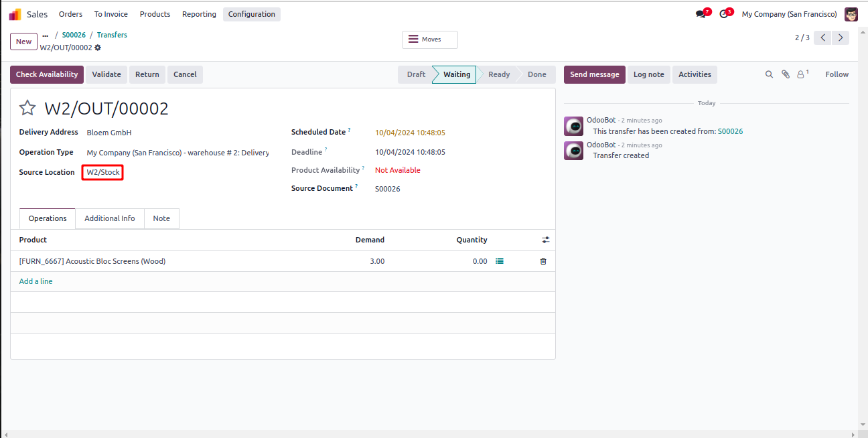Mark transfer W2/OUT/00002 as favorite star
Viewport: 868px width, 438px height.
[x=27, y=108]
